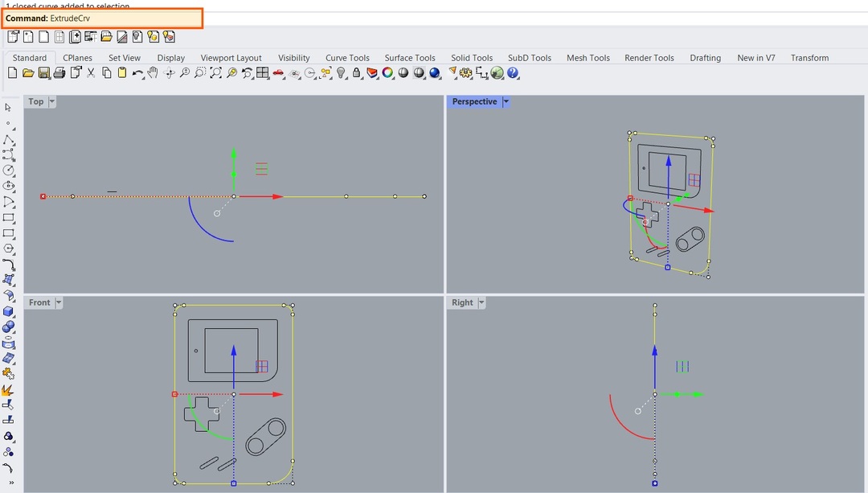Save the model with the floppy disk icon

[43, 72]
